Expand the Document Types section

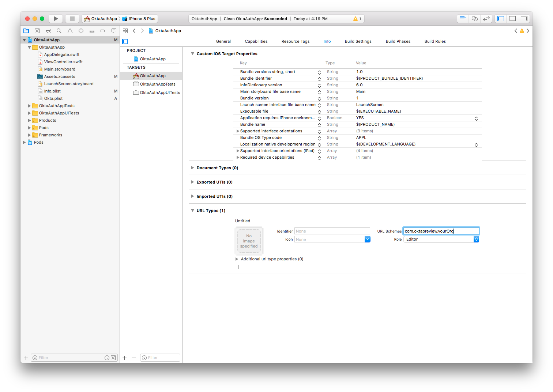(x=192, y=168)
